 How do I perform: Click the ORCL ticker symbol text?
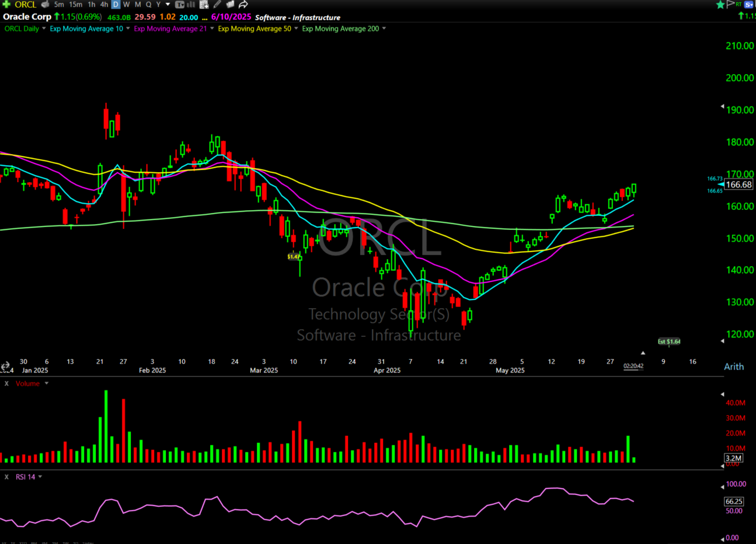[26, 4]
